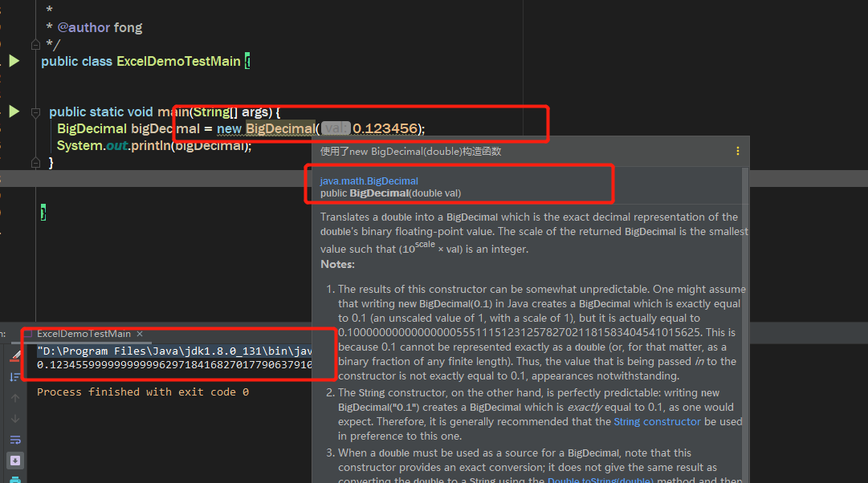Image resolution: width=868 pixels, height=483 pixels.
Task: Click the highlighted closing brace of class
Action: click(x=43, y=213)
